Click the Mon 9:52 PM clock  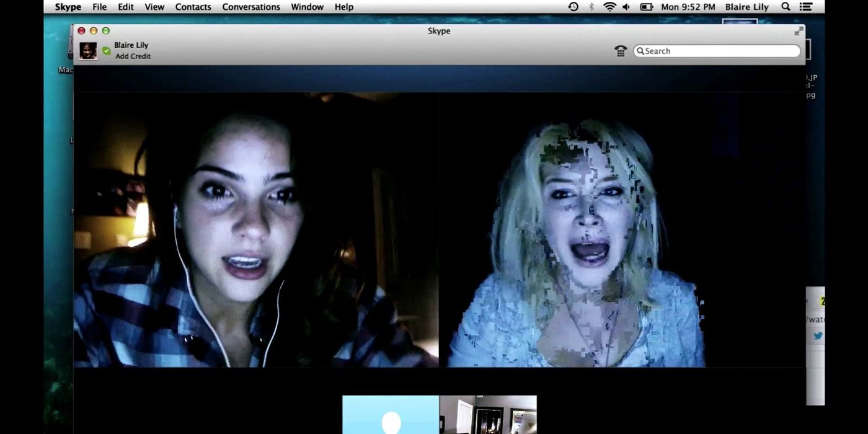(x=688, y=7)
